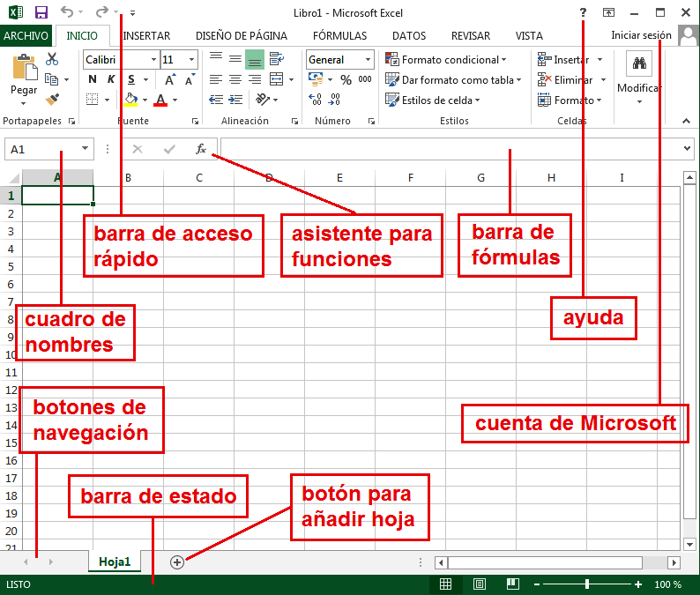Increase indent in Alineación group

(235, 99)
